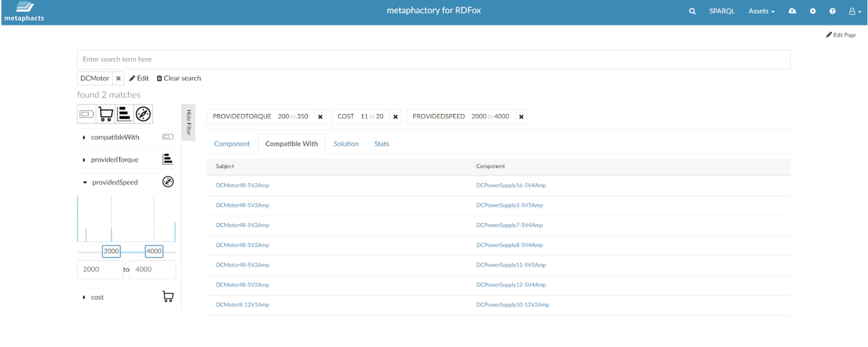Open DCMotor8-12V1Amp link
Image resolution: width=868 pixels, height=347 pixels.
coord(243,305)
